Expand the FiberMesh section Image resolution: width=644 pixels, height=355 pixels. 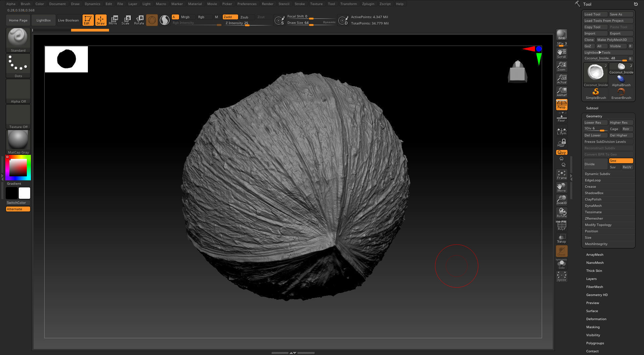tap(594, 287)
